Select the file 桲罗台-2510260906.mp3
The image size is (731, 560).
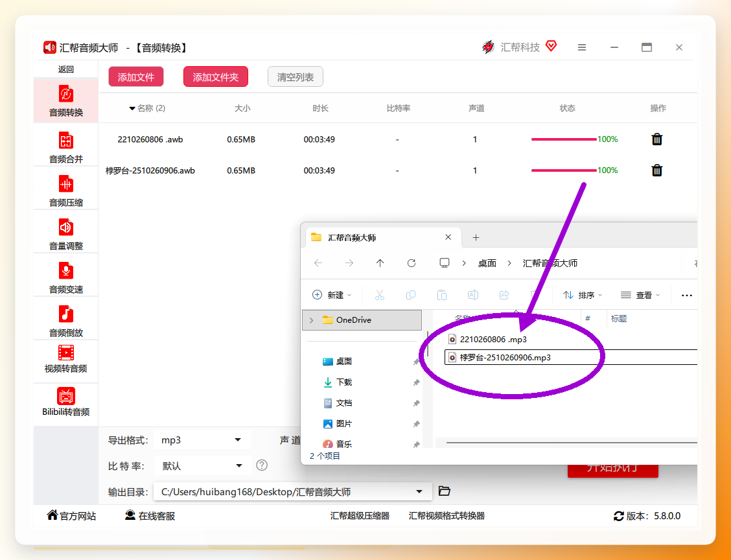tap(571, 358)
